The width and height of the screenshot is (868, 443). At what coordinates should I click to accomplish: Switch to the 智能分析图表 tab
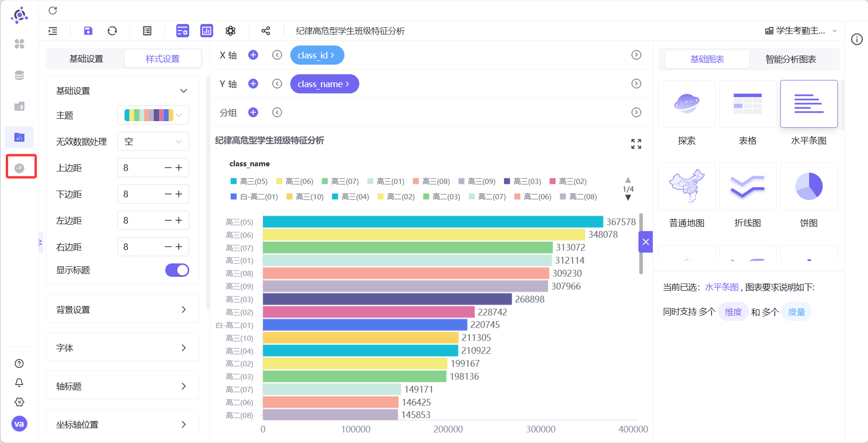[791, 59]
